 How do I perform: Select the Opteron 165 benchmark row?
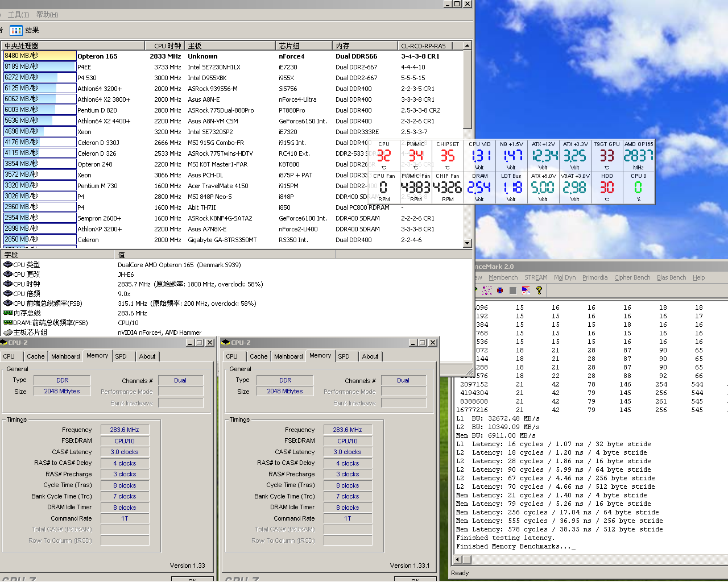tap(97, 56)
